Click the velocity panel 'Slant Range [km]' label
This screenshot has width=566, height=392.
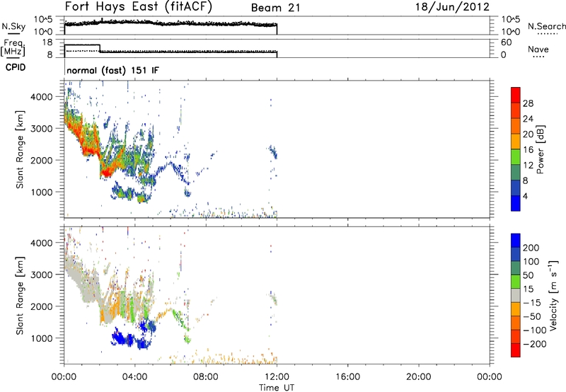coord(20,296)
